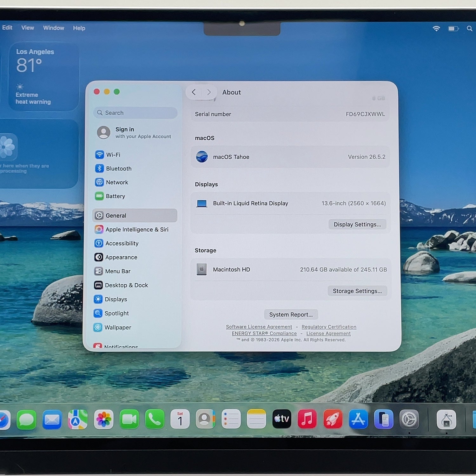Launch the Apple TV app from the Dock
Viewport: 476px width, 476px height.
(x=281, y=419)
